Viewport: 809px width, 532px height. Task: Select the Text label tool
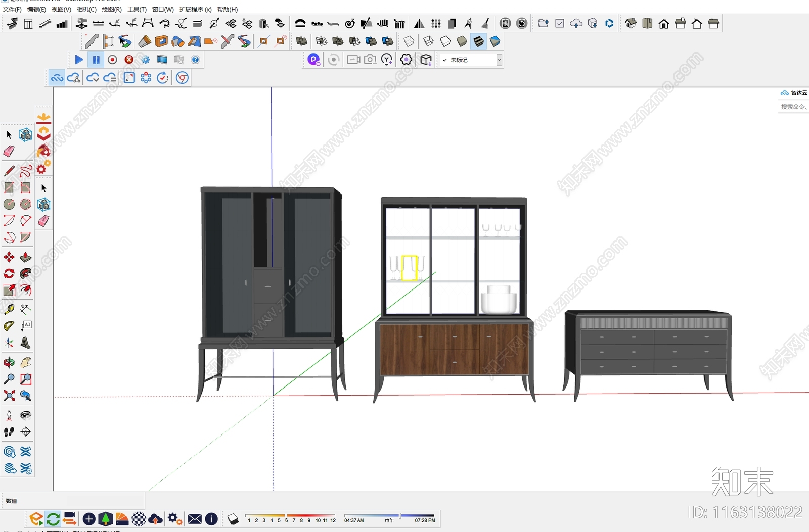click(25, 326)
